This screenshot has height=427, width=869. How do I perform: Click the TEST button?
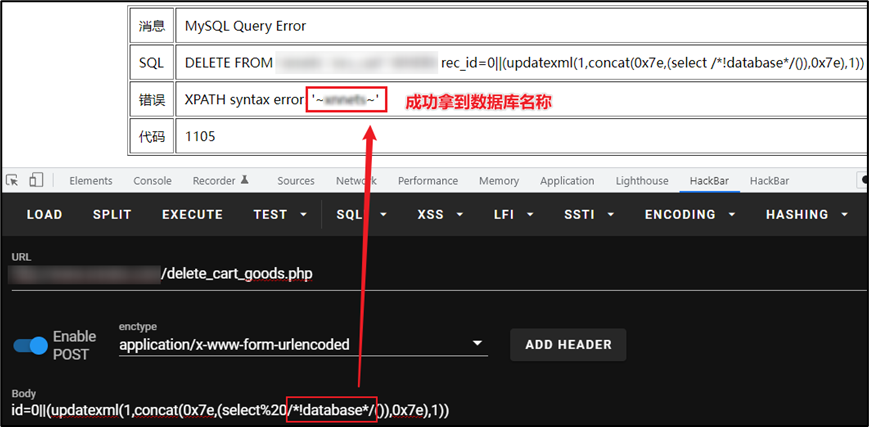(x=270, y=215)
